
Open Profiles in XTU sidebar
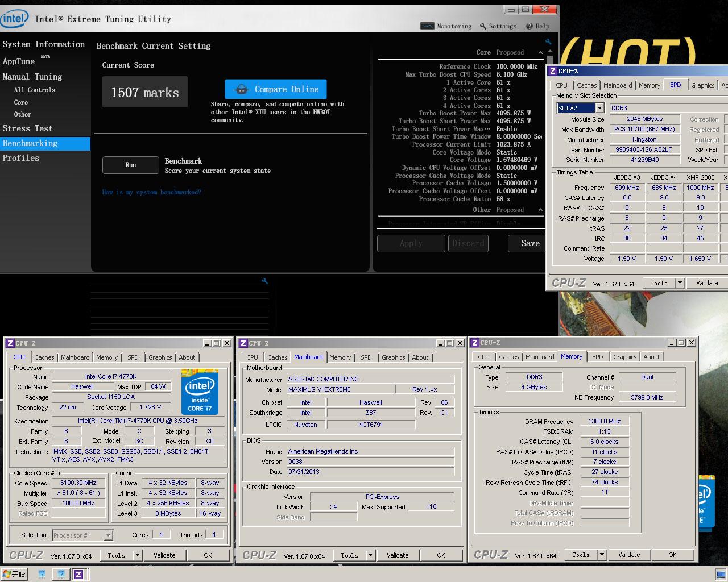pyautogui.click(x=21, y=158)
